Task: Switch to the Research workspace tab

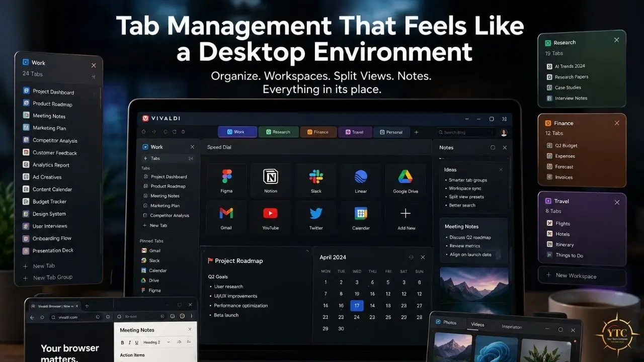Action: (x=278, y=132)
